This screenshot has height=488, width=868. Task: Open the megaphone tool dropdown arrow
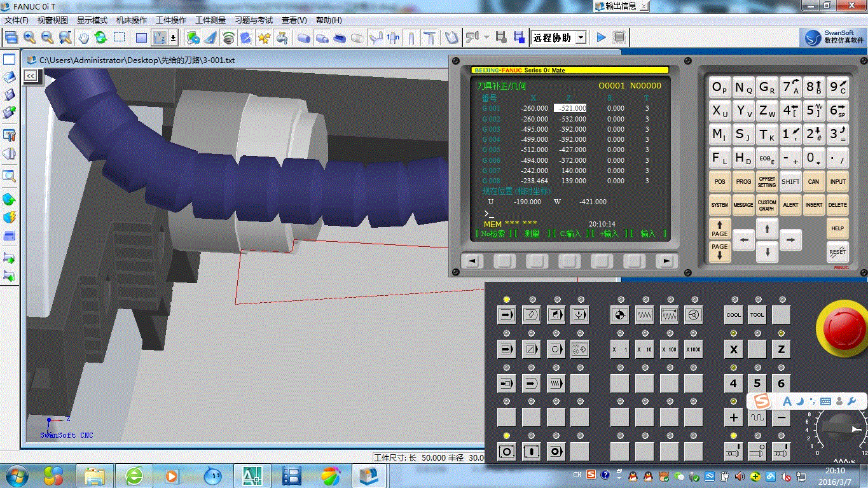(x=487, y=38)
